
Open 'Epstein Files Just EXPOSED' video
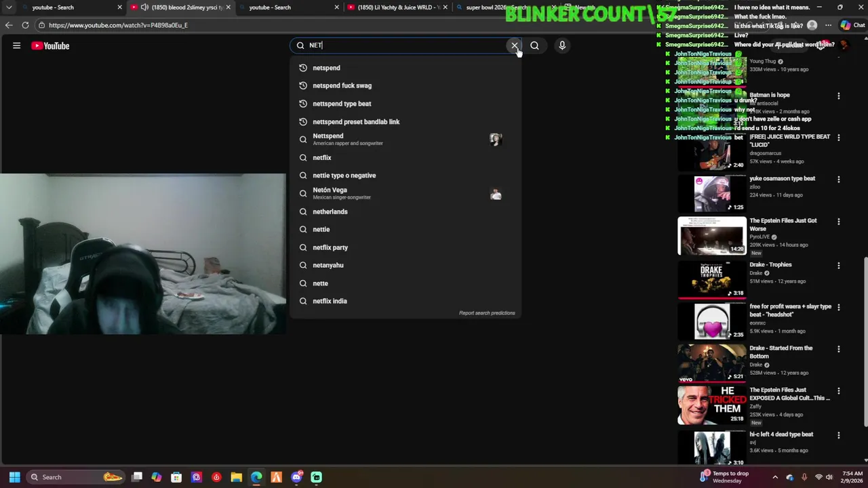(789, 394)
